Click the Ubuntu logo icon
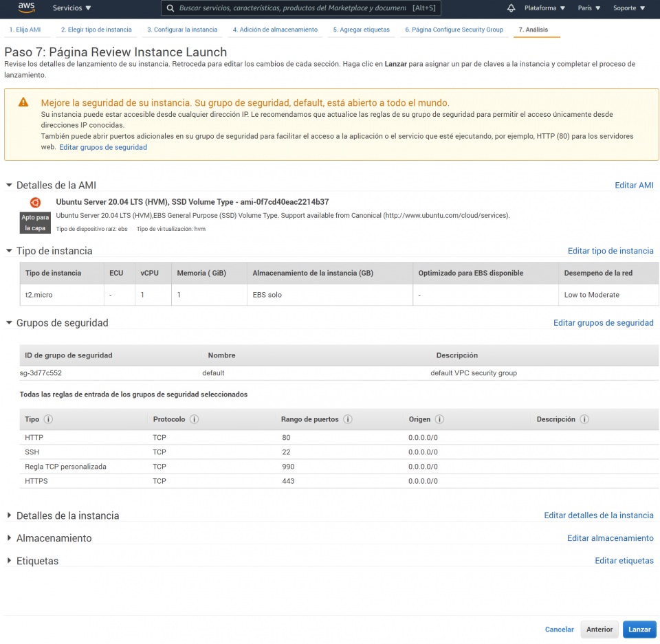This screenshot has height=644, width=660. point(35,203)
